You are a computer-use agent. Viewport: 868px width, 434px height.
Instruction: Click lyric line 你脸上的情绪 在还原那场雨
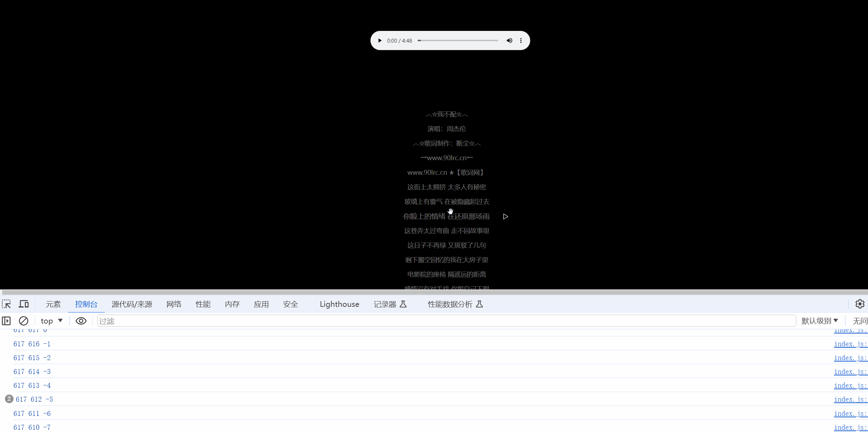tap(446, 216)
